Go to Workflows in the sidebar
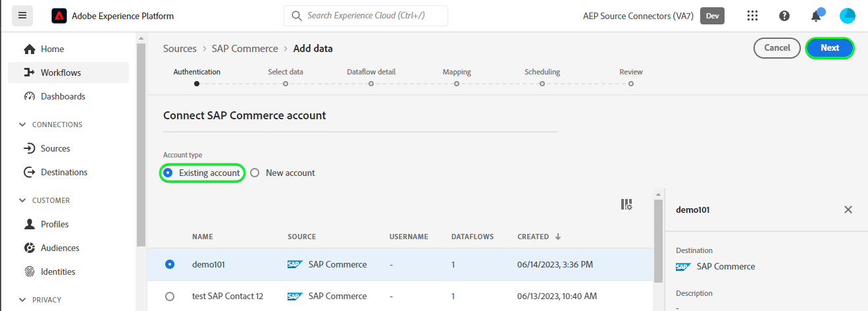 [x=61, y=72]
